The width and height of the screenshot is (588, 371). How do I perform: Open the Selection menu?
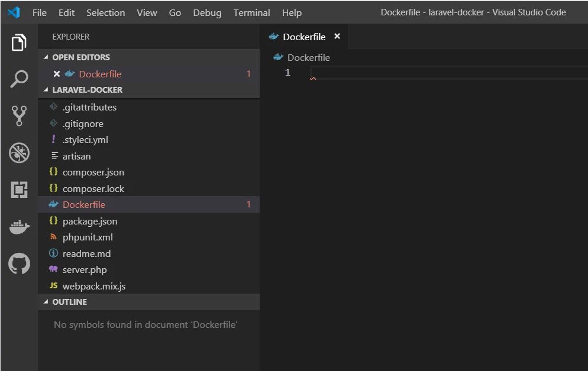pyautogui.click(x=106, y=13)
